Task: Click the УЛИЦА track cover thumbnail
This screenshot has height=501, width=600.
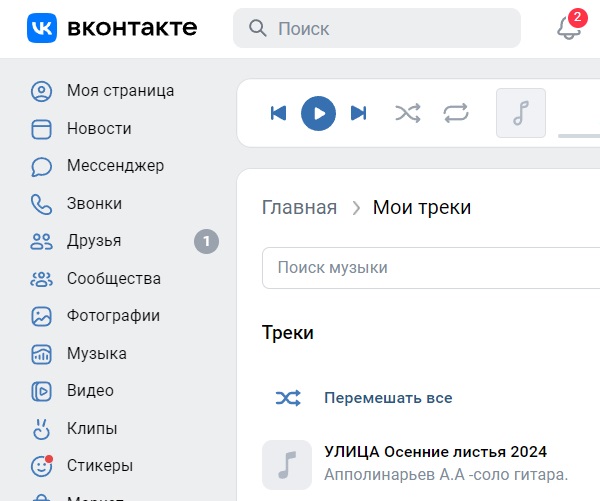Action: pyautogui.click(x=287, y=465)
